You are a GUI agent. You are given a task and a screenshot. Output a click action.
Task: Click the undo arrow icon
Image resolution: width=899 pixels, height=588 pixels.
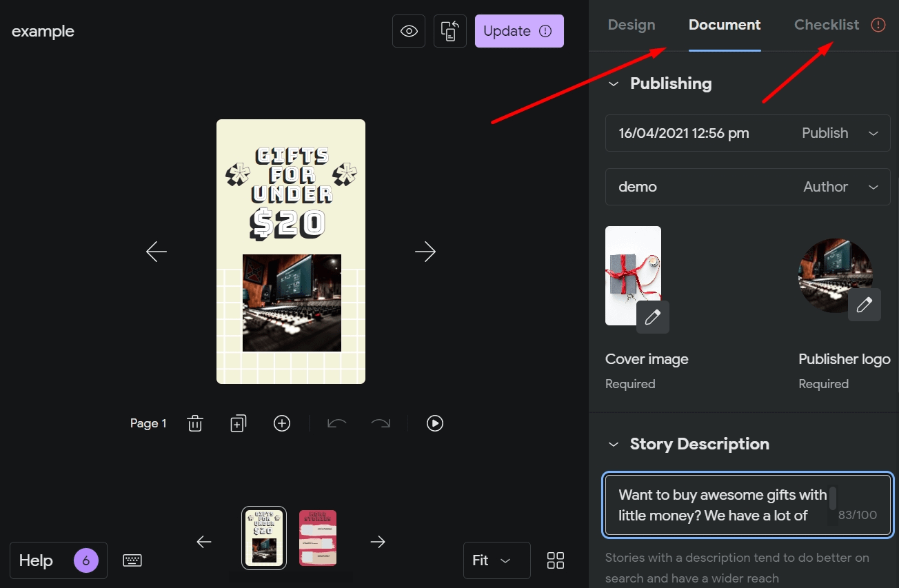tap(337, 423)
